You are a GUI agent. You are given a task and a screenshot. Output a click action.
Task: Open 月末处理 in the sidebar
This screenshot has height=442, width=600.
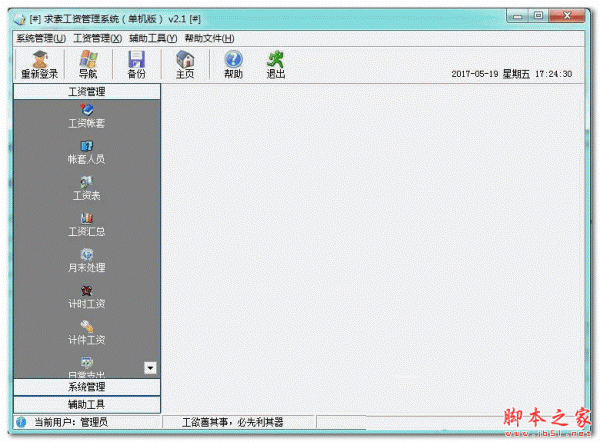[x=87, y=261]
